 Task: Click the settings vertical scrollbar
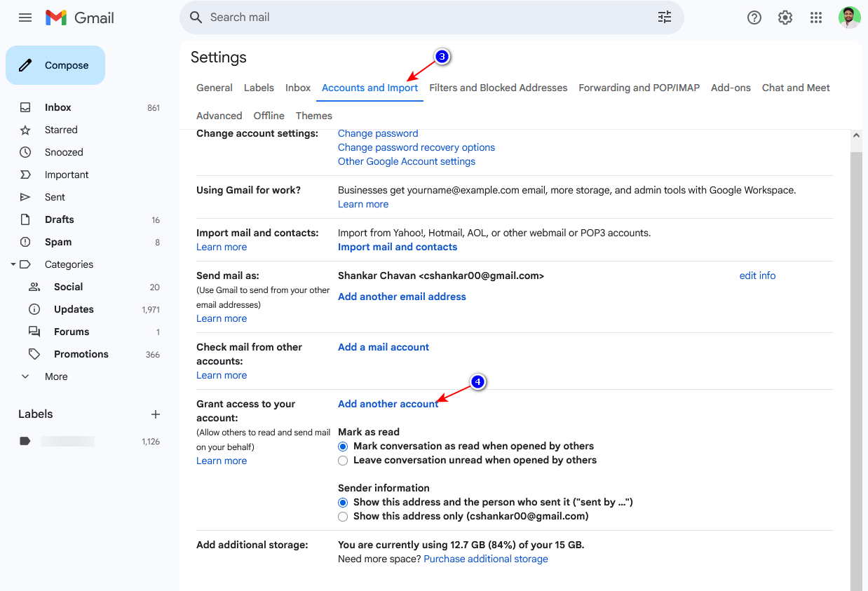pyautogui.click(x=856, y=372)
